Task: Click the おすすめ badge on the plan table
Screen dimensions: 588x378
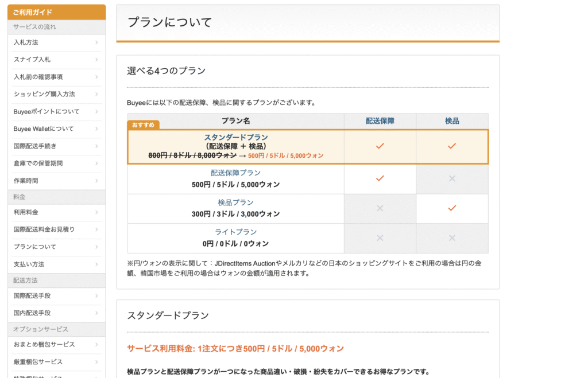Action: point(143,125)
